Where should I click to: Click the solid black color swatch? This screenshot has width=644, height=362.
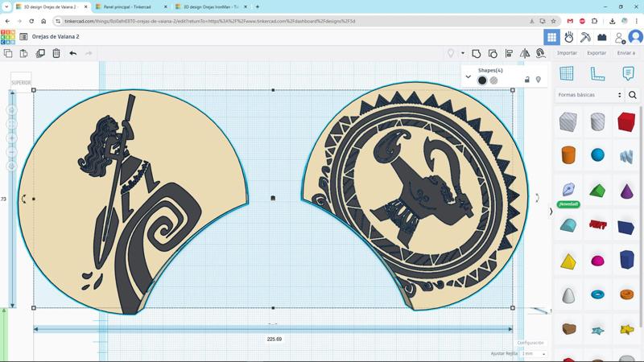tap(482, 80)
